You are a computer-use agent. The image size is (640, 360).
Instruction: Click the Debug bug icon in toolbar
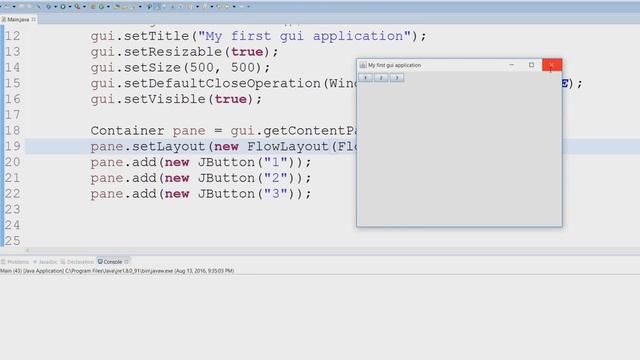[48, 7]
